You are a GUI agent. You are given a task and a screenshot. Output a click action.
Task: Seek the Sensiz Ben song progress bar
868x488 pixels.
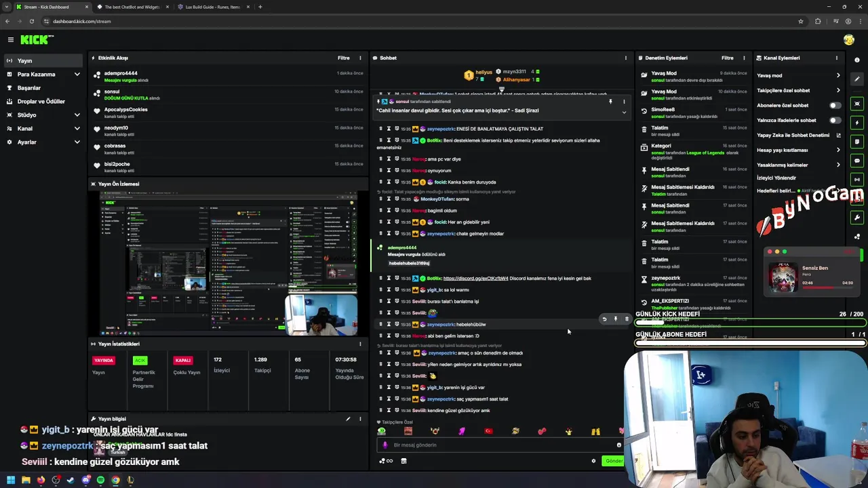tap(827, 287)
